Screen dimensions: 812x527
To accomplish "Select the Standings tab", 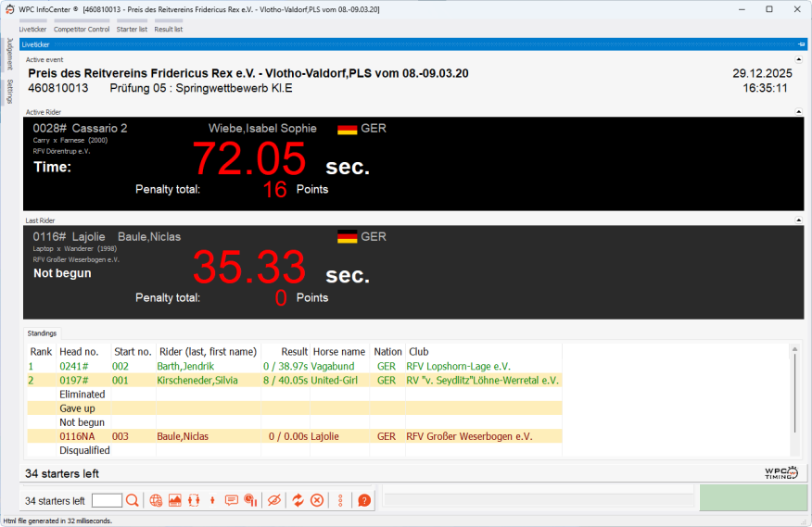I will (x=42, y=333).
